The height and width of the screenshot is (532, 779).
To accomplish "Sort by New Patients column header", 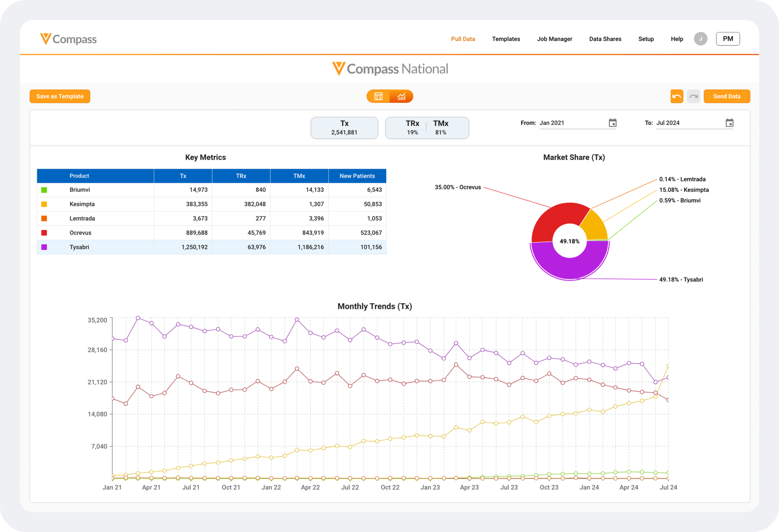I will coord(357,176).
